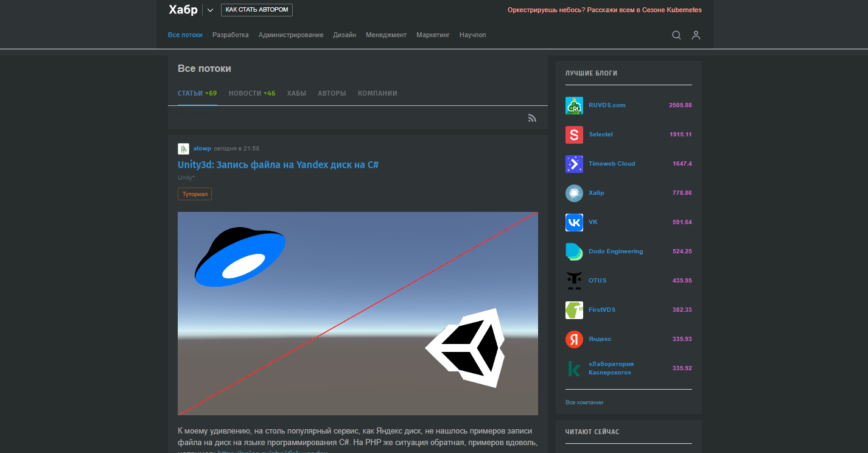Click the КАК СТАТЬ АВТОРОМ button
Screen dimensions: 868x453
tap(257, 10)
